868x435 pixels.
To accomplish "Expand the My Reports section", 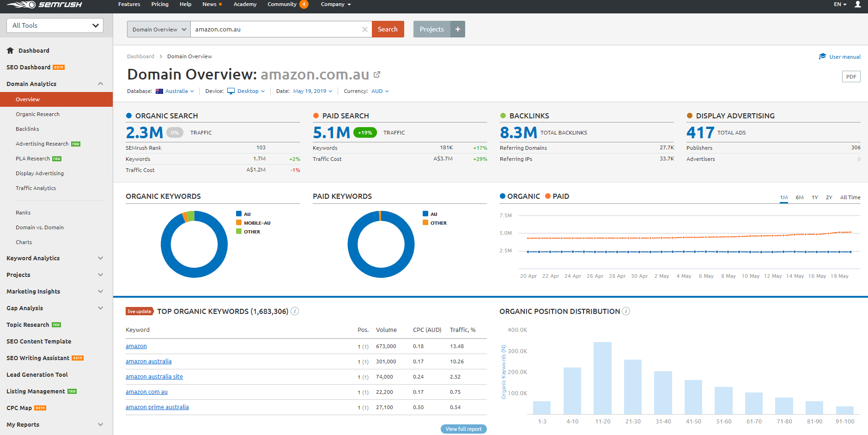I will [x=100, y=424].
